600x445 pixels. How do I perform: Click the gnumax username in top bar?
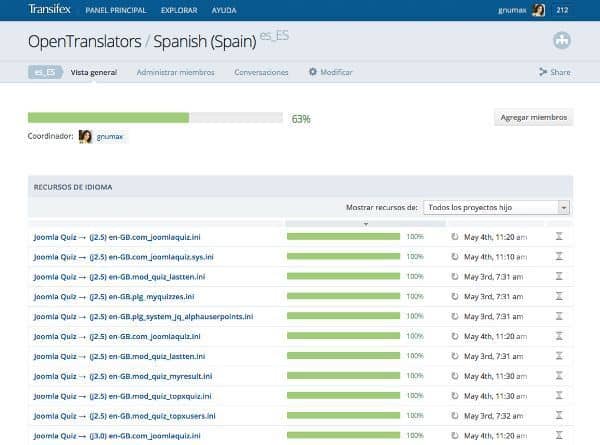pyautogui.click(x=512, y=10)
